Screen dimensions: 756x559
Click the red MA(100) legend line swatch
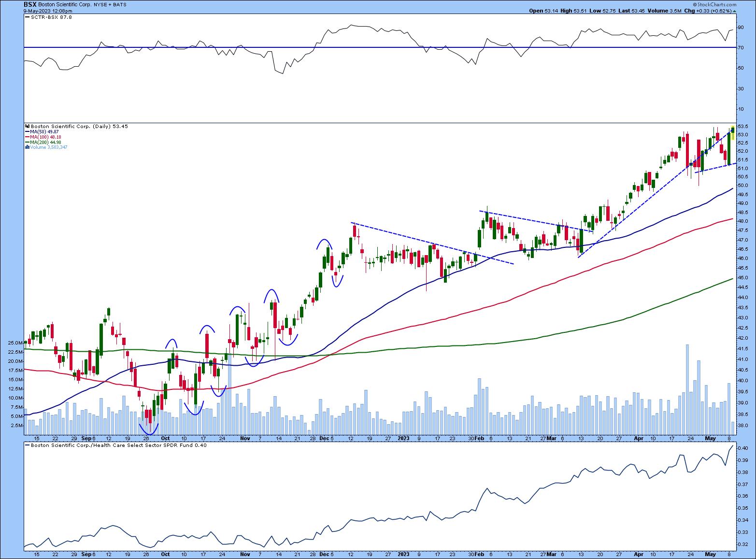[x=27, y=137]
